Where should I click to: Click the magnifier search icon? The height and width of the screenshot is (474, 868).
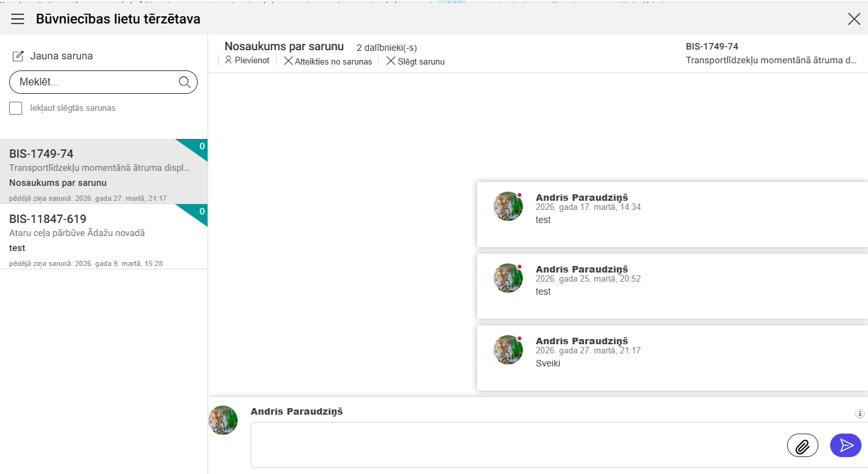coord(185,82)
